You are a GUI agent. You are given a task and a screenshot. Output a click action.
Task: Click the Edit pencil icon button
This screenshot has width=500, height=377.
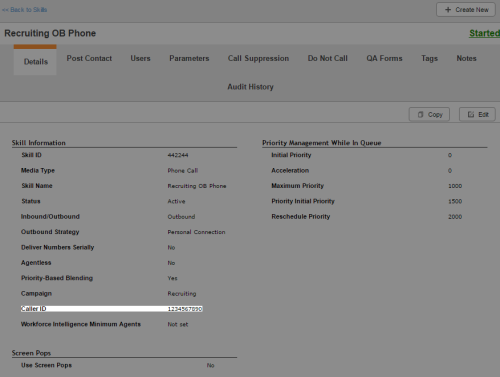tap(471, 114)
